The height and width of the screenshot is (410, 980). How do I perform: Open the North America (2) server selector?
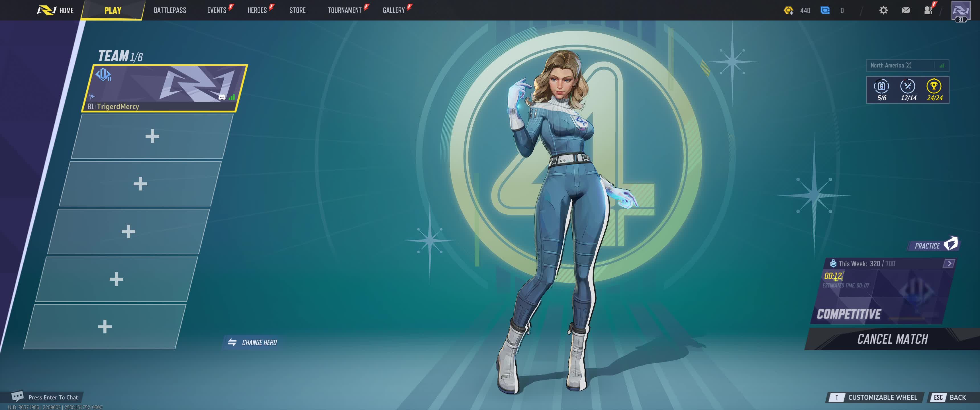click(x=907, y=65)
